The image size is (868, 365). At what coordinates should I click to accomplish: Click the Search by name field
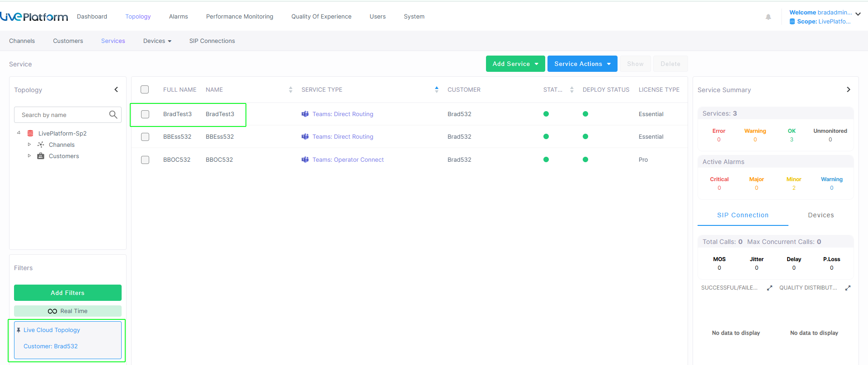click(x=63, y=115)
